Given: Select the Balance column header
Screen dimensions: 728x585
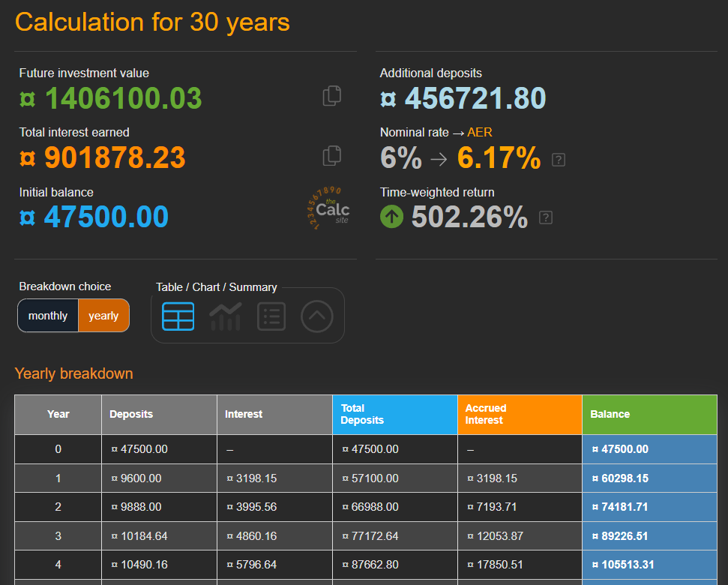Looking at the screenshot, I should coord(649,414).
